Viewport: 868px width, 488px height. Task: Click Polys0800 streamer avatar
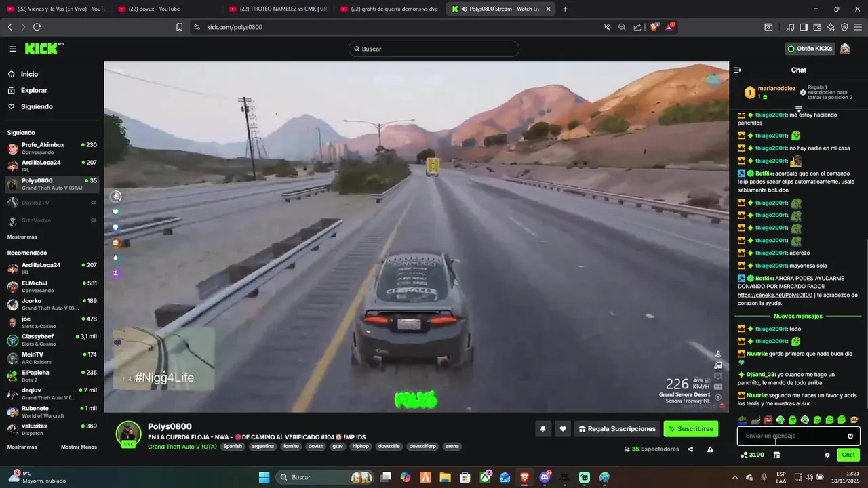[128, 434]
